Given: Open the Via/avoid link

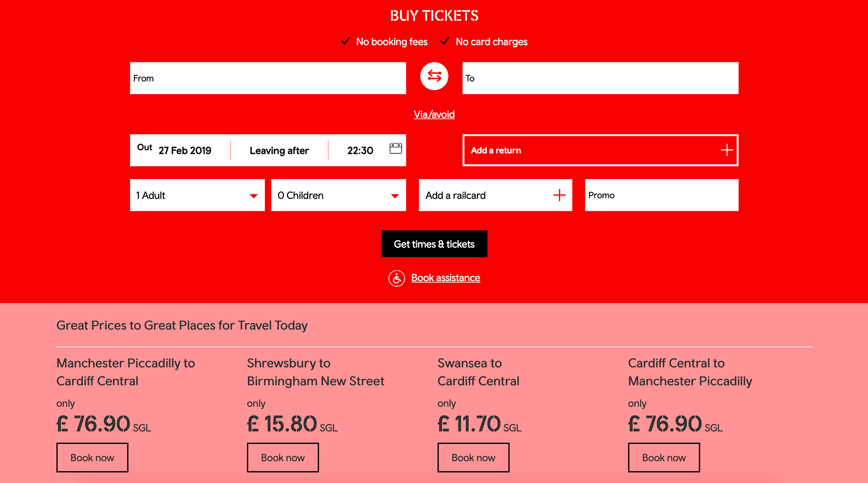Looking at the screenshot, I should (x=434, y=114).
